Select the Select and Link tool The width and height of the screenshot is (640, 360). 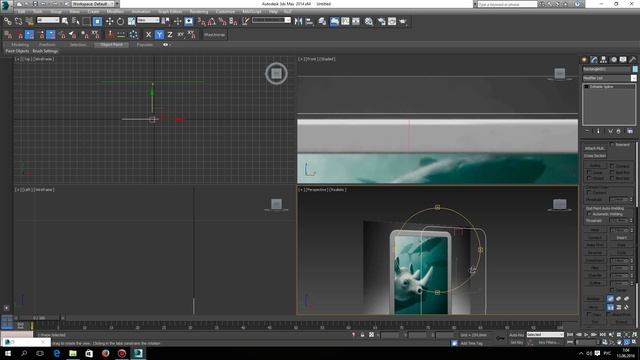coord(8,21)
